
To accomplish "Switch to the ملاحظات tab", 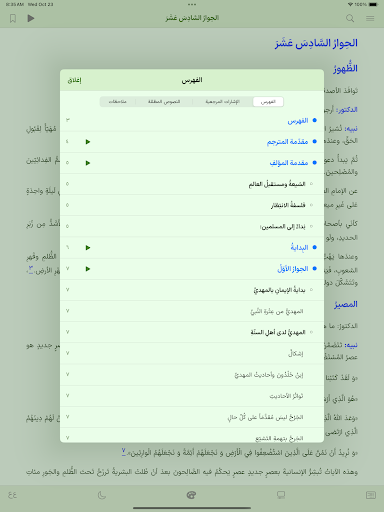I will coord(118,102).
